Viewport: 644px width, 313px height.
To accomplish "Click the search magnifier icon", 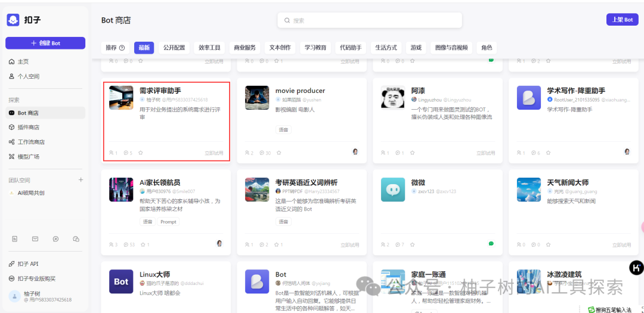I will (x=287, y=20).
